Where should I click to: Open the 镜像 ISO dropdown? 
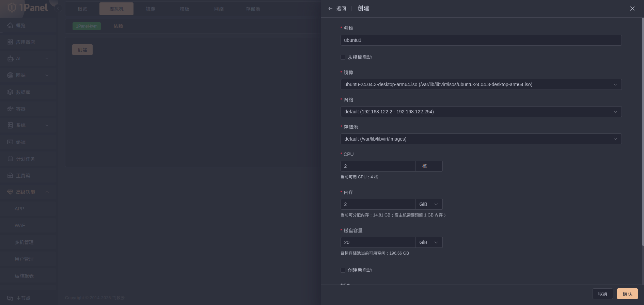tap(481, 84)
